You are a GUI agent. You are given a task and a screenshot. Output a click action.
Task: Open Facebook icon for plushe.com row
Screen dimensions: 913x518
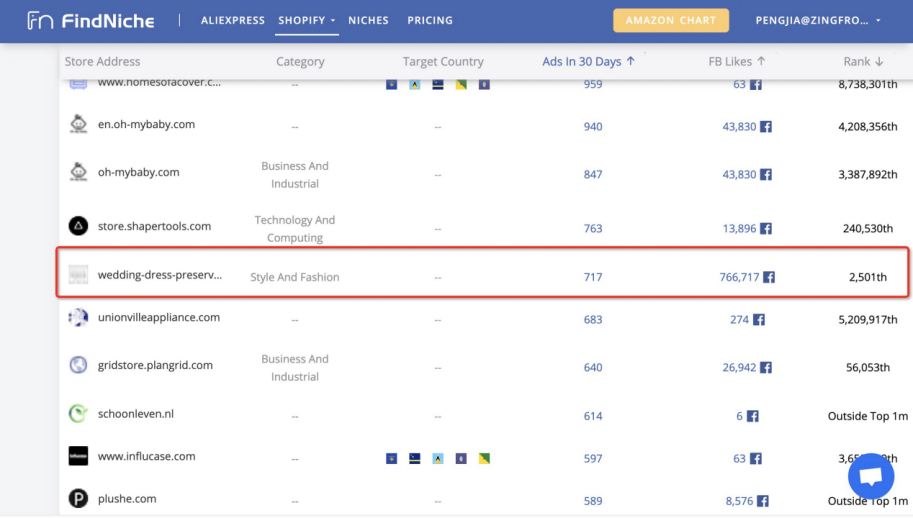762,501
